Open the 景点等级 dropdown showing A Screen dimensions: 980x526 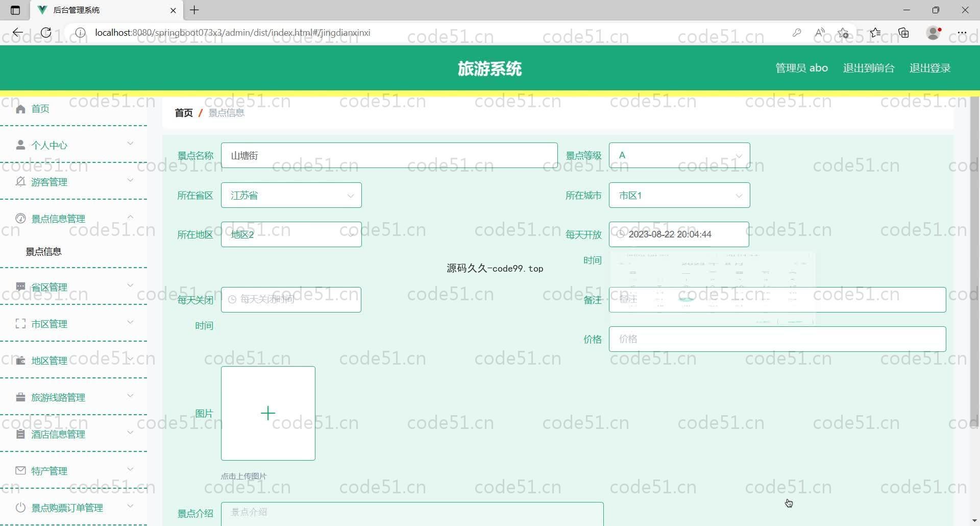point(679,155)
